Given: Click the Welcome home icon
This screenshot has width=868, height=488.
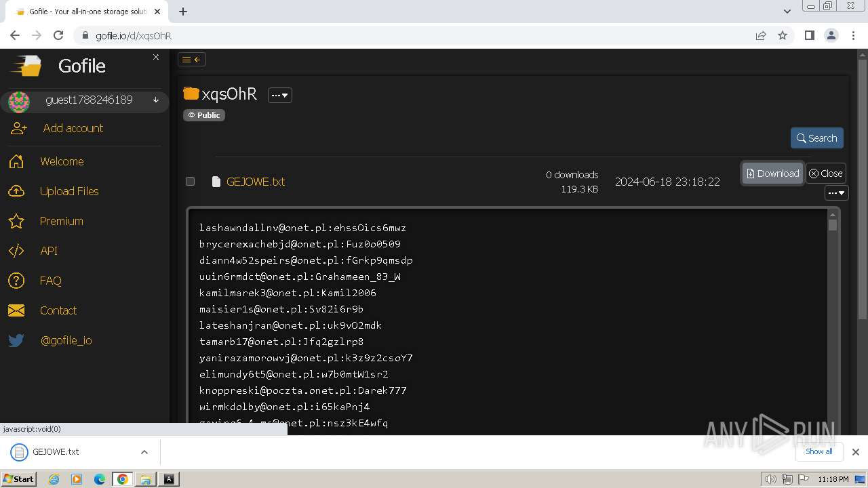Looking at the screenshot, I should tap(16, 161).
